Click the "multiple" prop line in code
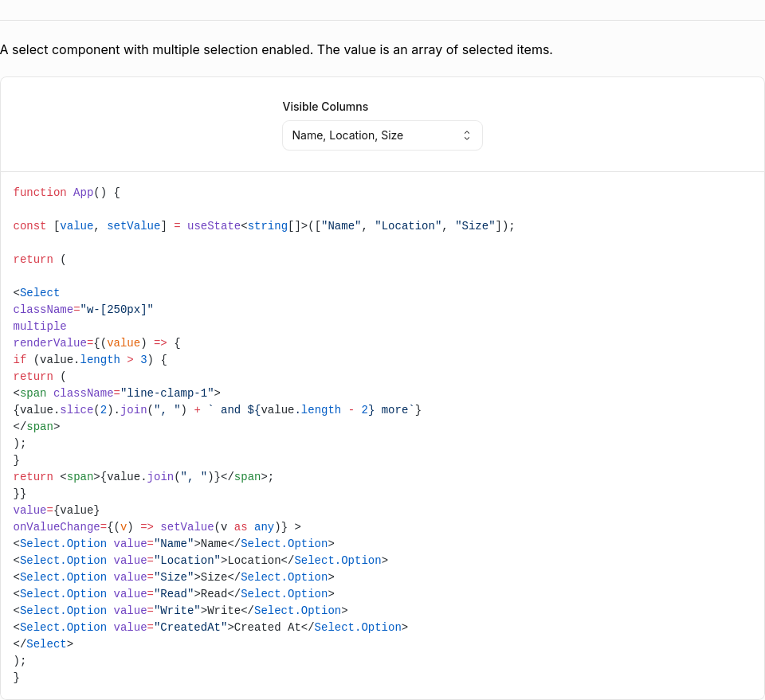 click(40, 327)
